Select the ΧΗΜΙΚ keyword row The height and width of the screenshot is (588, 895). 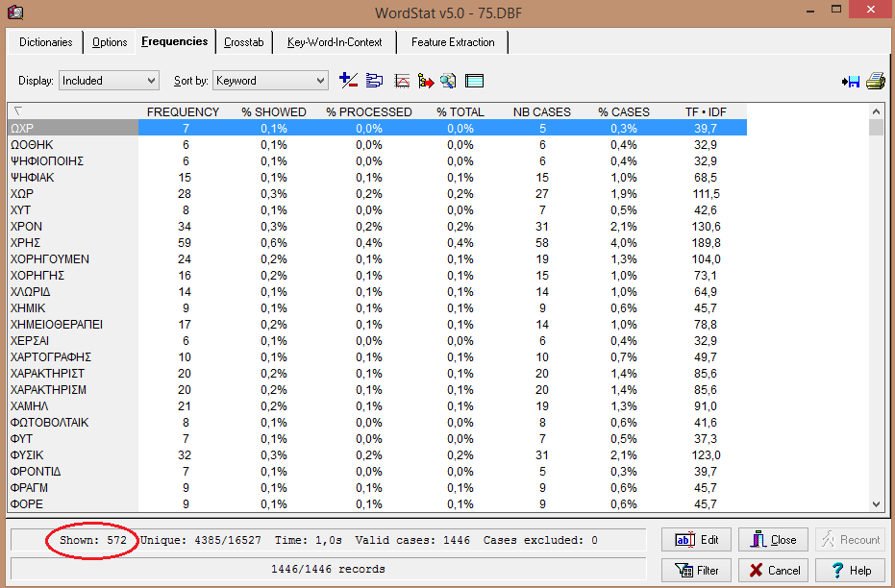click(x=377, y=308)
